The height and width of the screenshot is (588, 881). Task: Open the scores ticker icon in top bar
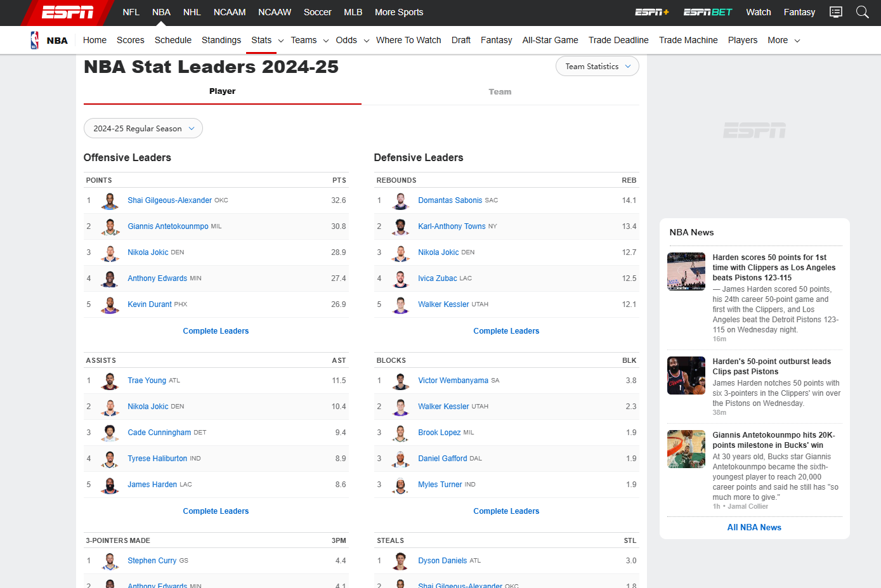(836, 12)
